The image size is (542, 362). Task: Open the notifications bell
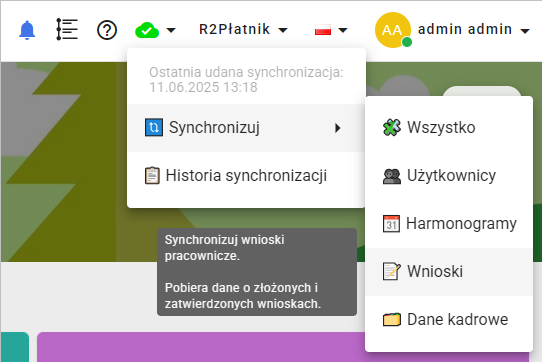[x=27, y=30]
